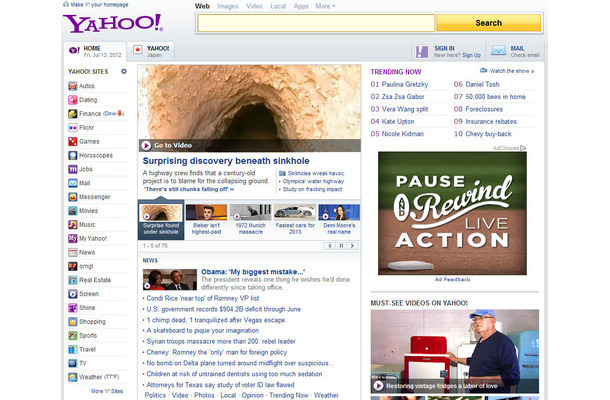Click the yellow Search button
610x400 pixels.
click(489, 23)
